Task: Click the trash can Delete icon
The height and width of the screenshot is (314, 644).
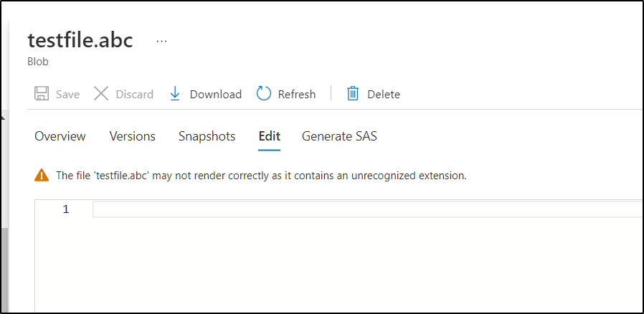Action: coord(353,94)
